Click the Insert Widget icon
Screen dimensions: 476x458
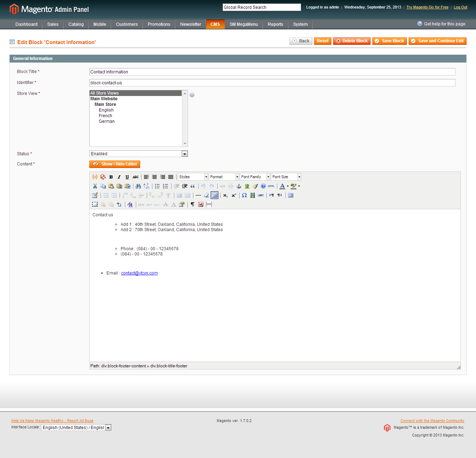[103, 177]
